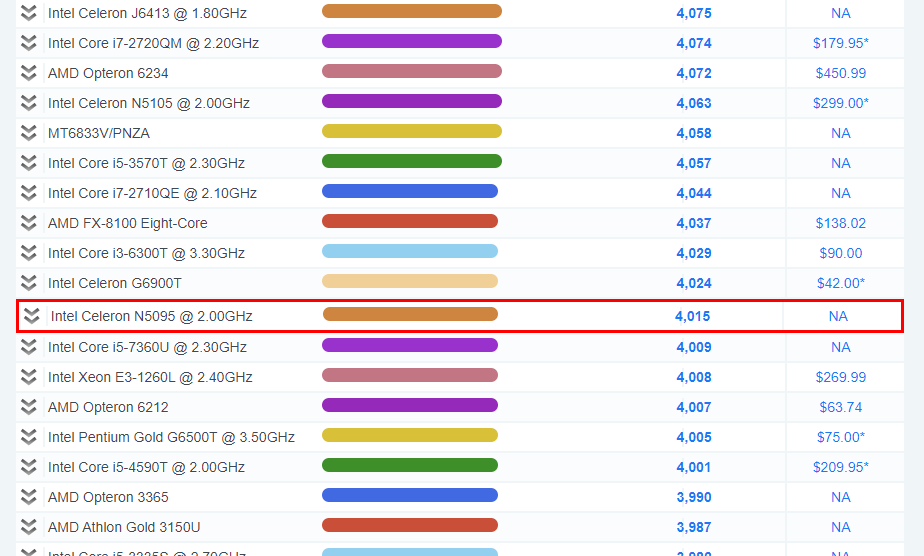924x556 pixels.
Task: Open Intel Celeron N5105 @ 2.00GHz link
Action: coord(148,103)
